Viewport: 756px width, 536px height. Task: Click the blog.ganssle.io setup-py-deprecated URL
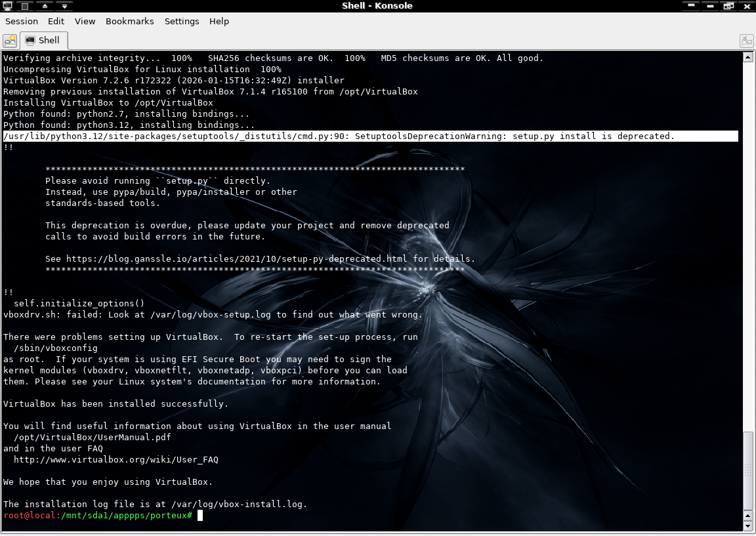tap(236, 259)
